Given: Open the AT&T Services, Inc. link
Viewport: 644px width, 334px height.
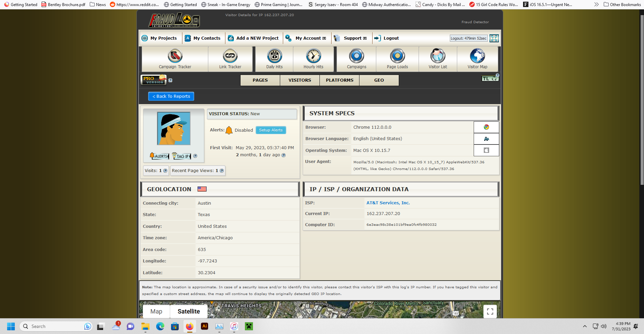Looking at the screenshot, I should click(x=388, y=203).
